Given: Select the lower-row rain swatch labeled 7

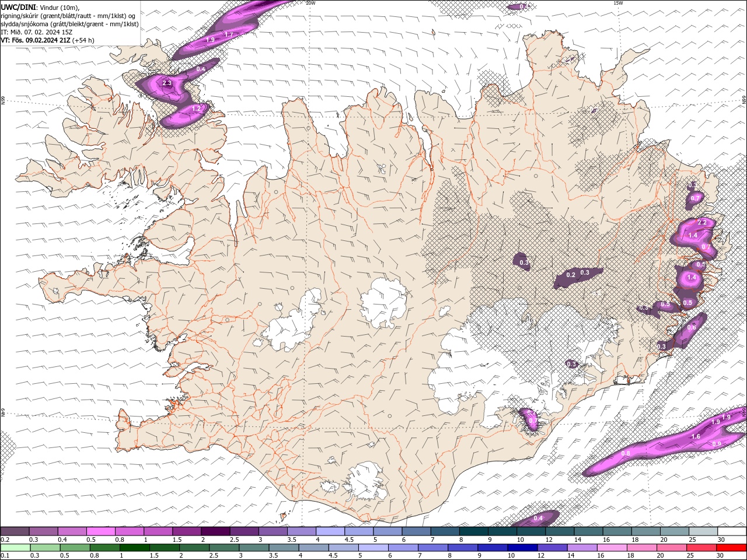Looking at the screenshot, I should click(432, 548).
